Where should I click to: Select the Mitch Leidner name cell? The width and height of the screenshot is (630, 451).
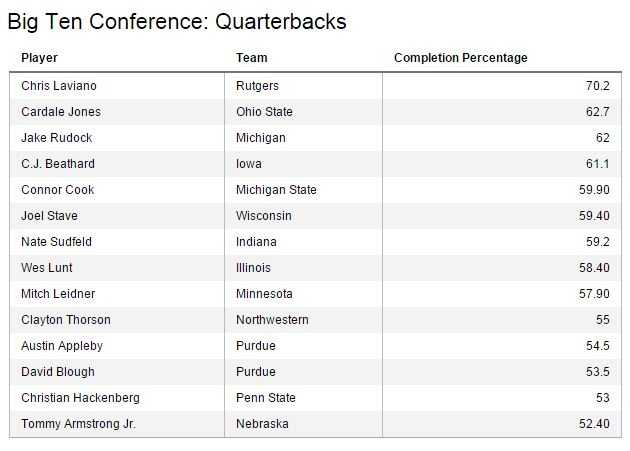[x=59, y=294]
